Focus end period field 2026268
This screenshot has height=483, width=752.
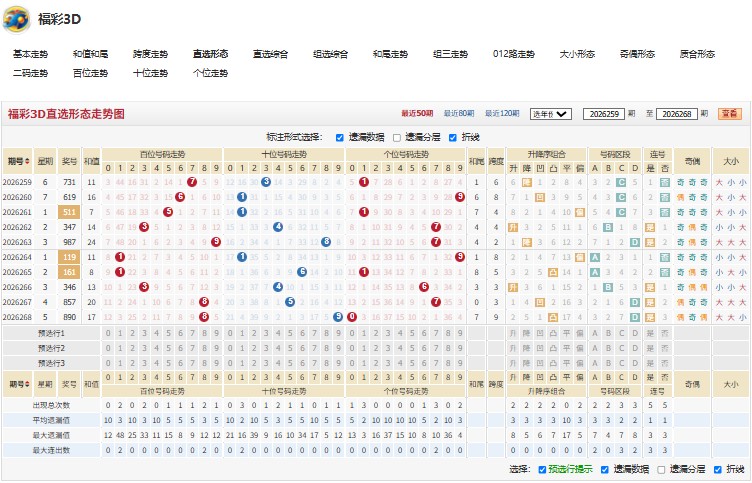pyautogui.click(x=677, y=114)
